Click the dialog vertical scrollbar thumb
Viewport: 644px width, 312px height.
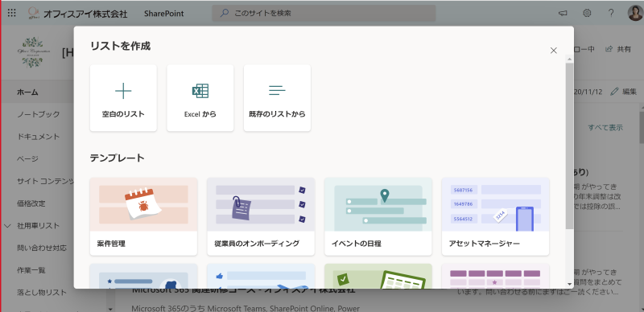[x=569, y=146]
